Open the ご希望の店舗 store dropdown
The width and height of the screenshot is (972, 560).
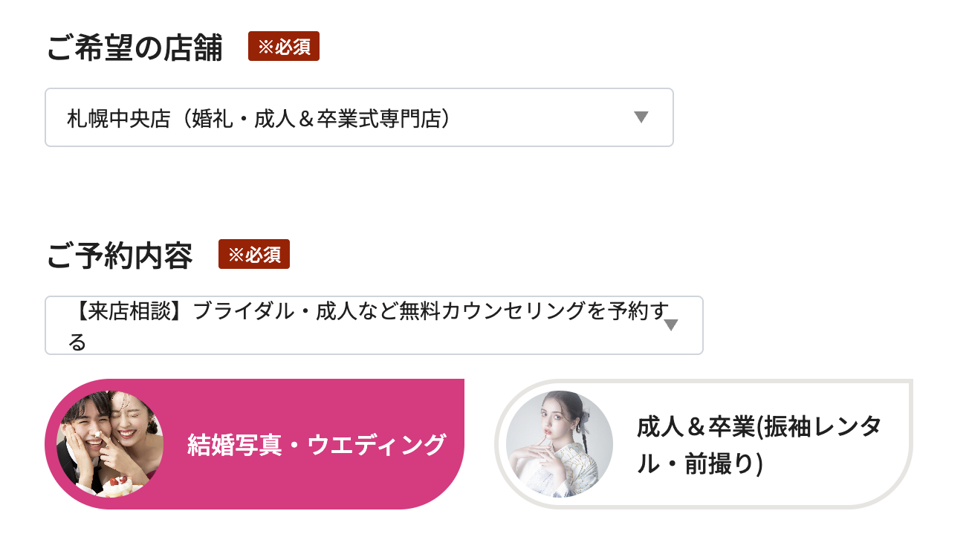(359, 117)
